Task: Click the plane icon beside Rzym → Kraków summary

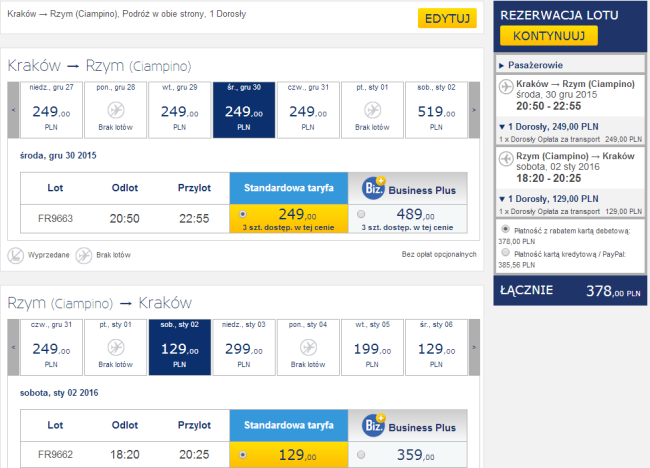Action: point(506,159)
